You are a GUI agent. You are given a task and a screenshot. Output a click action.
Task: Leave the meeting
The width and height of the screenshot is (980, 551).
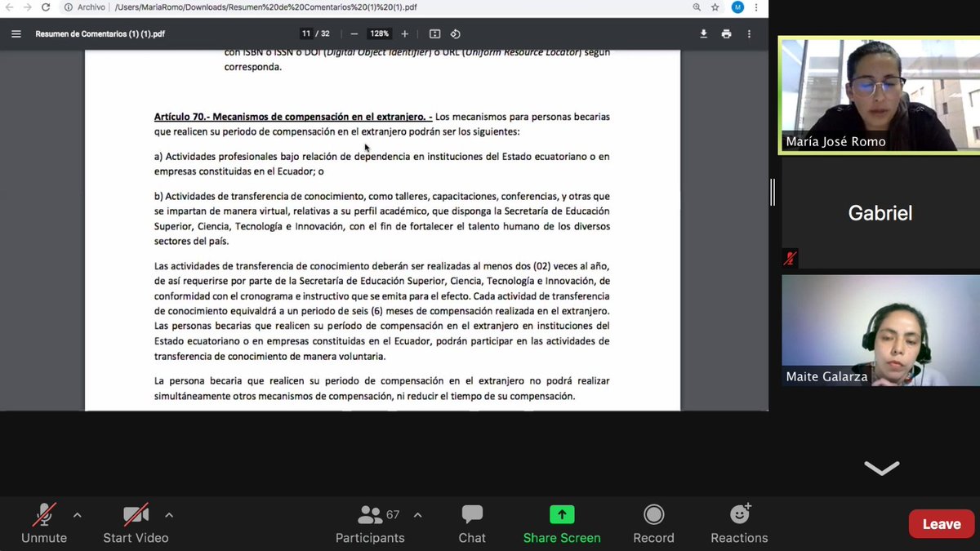point(942,524)
